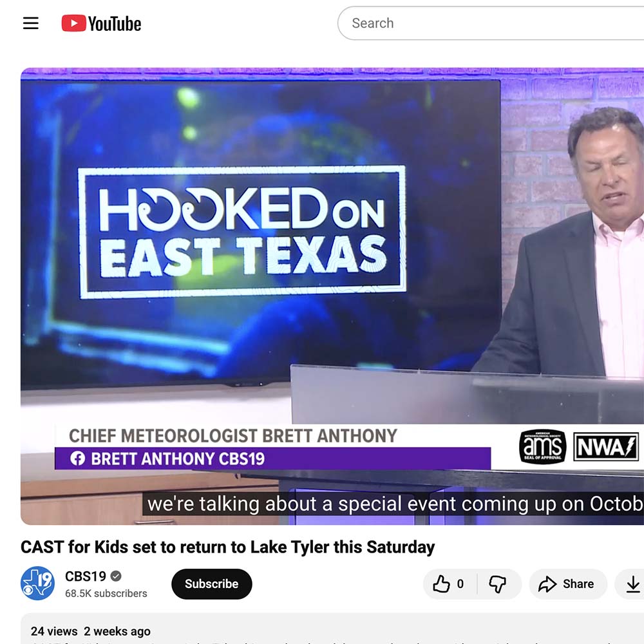Click the Share label text

(578, 583)
